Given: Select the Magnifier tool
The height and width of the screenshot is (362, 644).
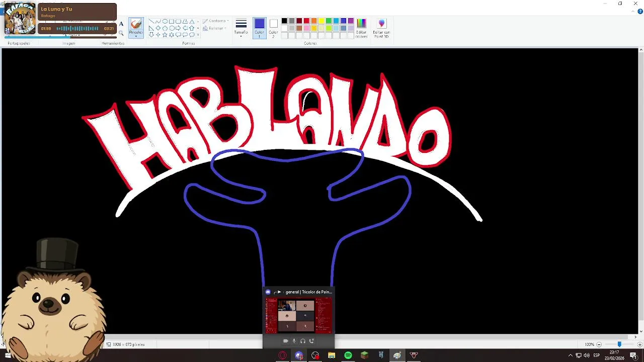Looking at the screenshot, I should click(x=121, y=33).
